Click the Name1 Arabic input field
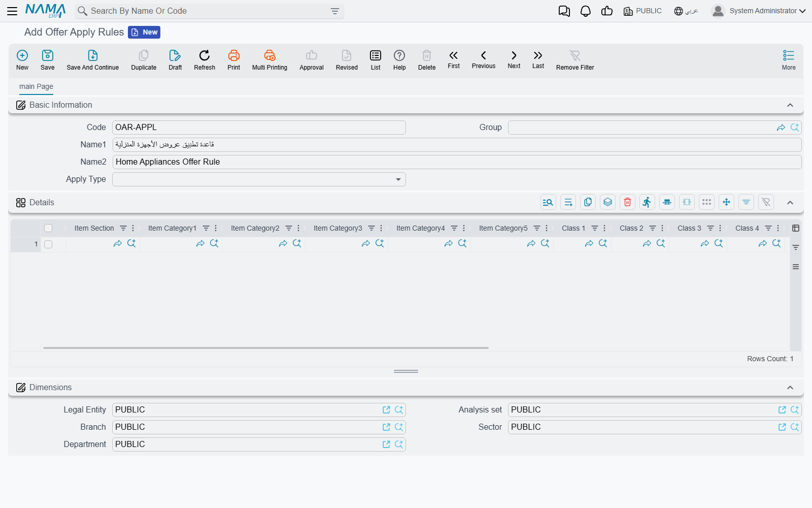This screenshot has width=812, height=508. coord(457,145)
